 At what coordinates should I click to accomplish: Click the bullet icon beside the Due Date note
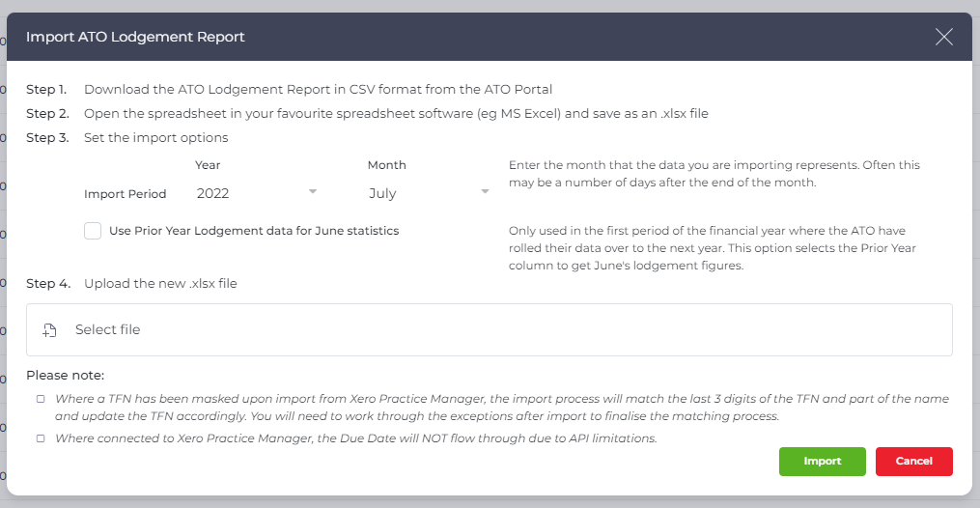pyautogui.click(x=41, y=438)
